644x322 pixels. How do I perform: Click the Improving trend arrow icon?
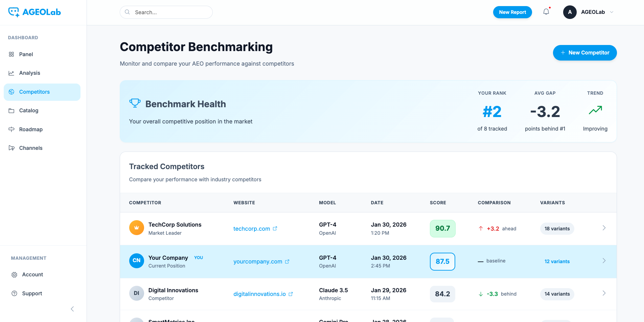tap(595, 110)
